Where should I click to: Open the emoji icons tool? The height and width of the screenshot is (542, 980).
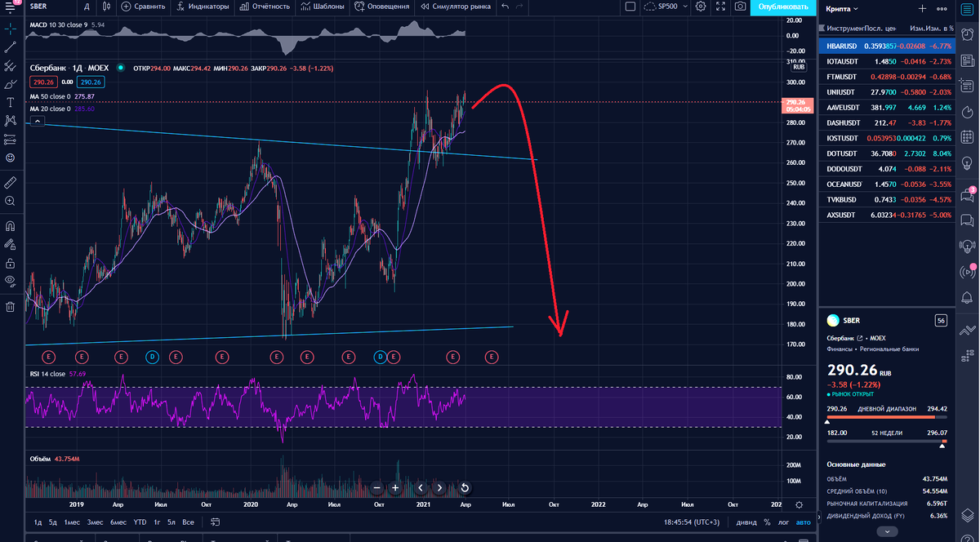click(10, 158)
